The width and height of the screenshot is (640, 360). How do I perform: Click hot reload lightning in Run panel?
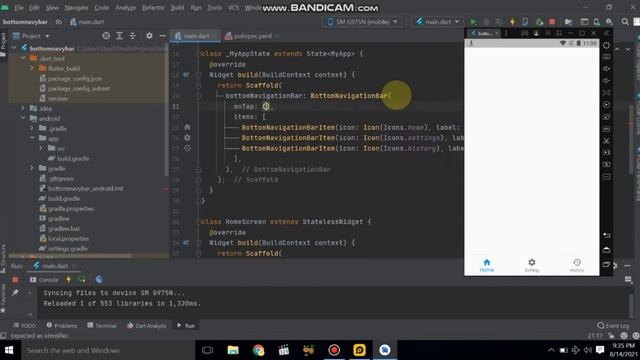point(68,280)
